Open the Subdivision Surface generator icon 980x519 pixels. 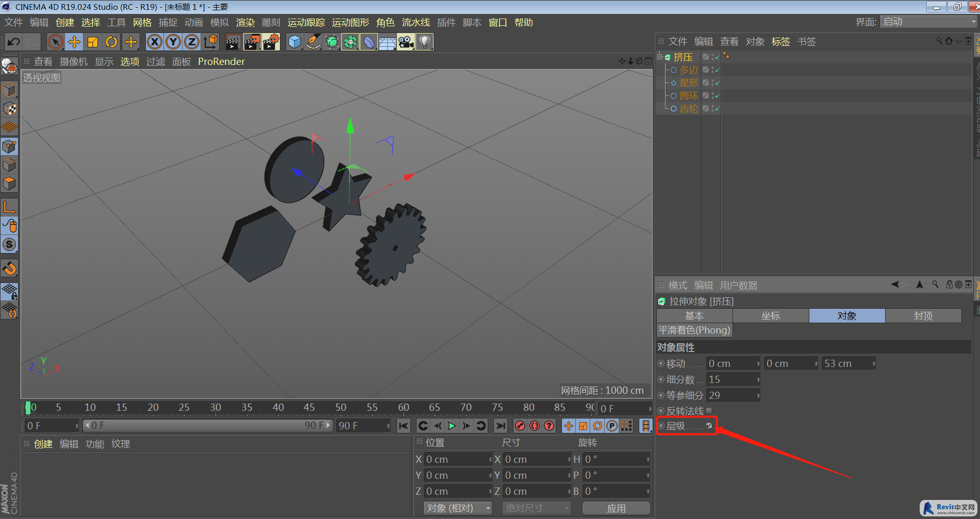click(332, 42)
